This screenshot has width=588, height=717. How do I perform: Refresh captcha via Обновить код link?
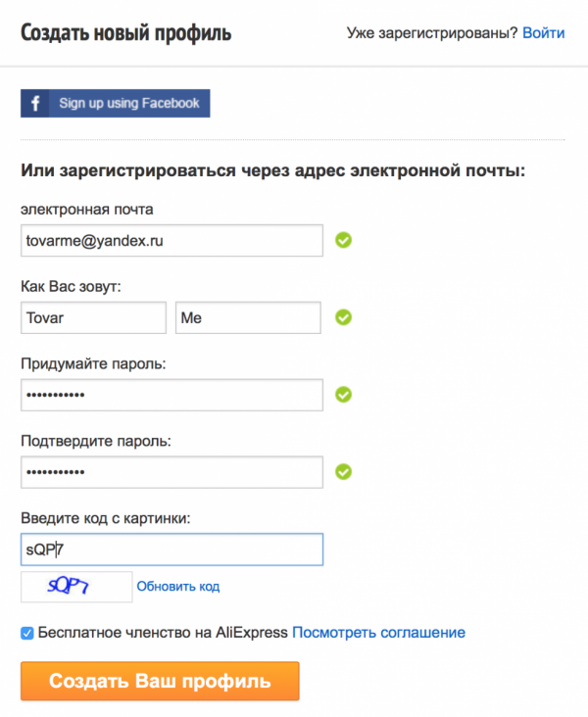pos(178,586)
